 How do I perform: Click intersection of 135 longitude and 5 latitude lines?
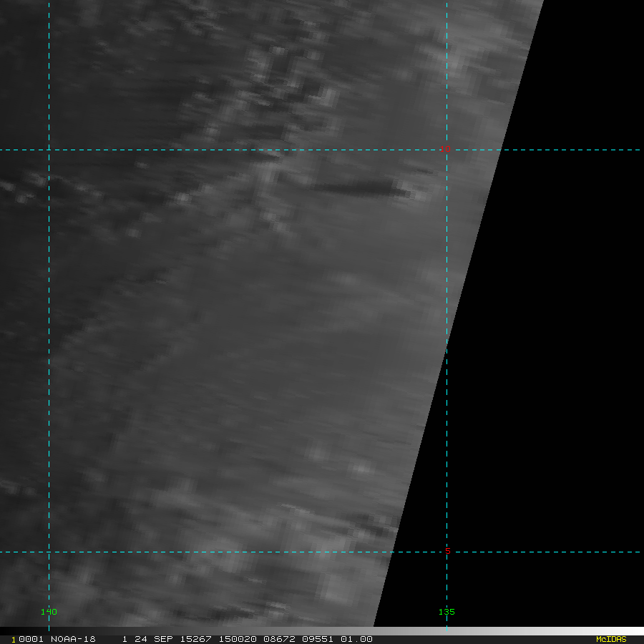447,552
